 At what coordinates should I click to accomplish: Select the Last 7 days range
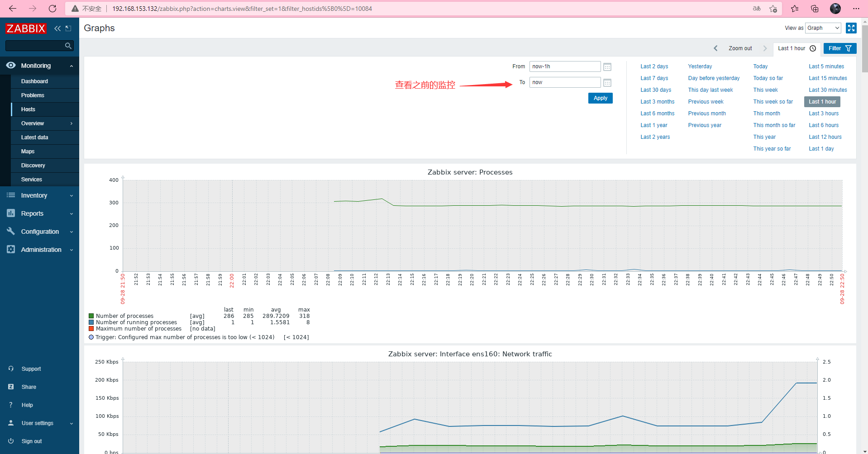[x=654, y=78]
